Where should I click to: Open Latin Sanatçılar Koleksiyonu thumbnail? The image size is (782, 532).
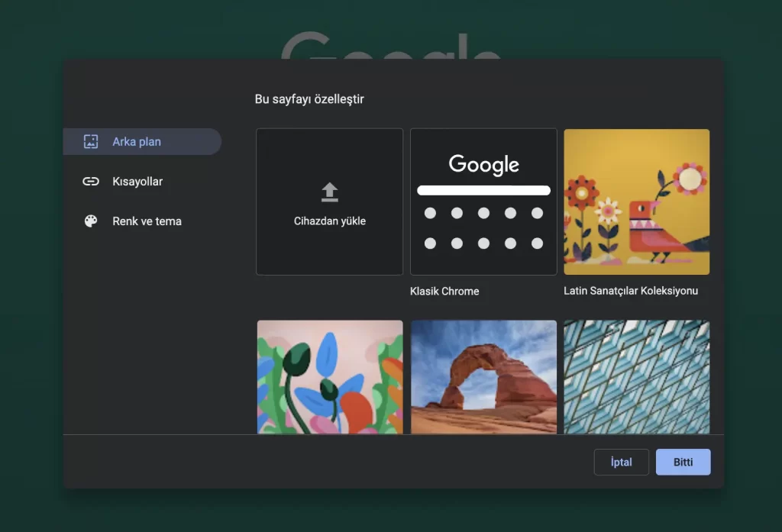[636, 202]
